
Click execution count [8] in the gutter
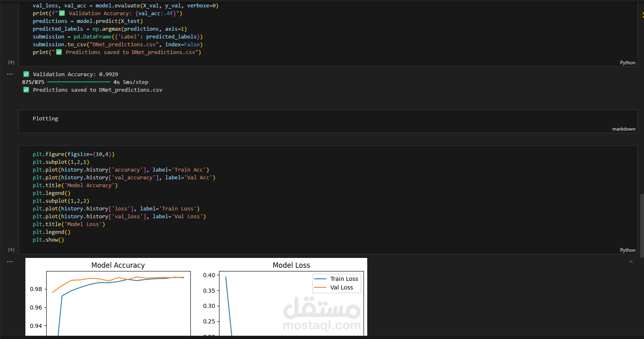click(11, 62)
